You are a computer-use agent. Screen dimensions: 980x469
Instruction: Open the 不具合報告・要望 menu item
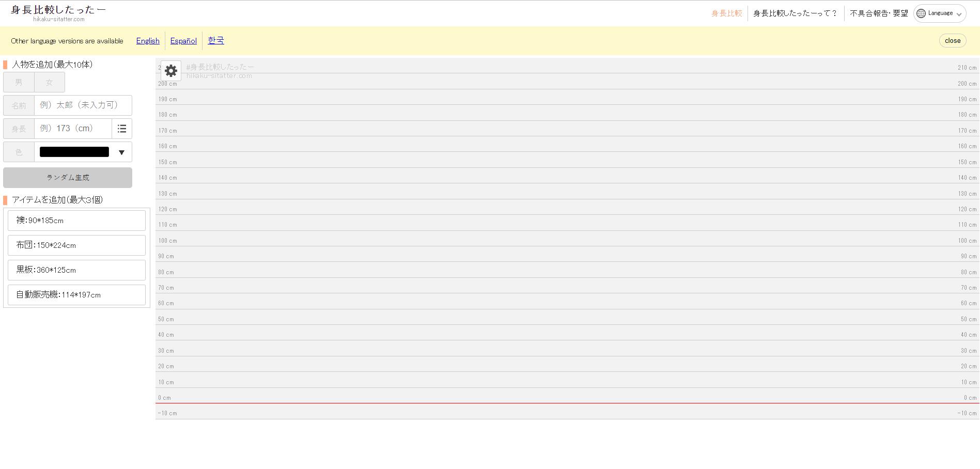pos(879,13)
